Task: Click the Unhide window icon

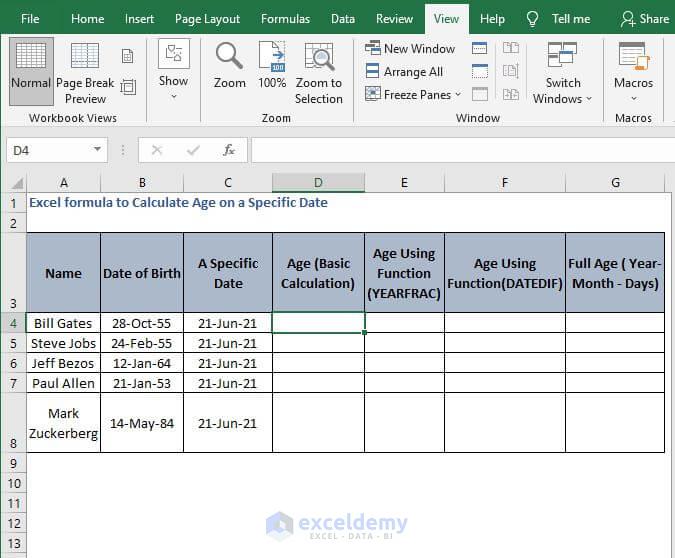Action: 480,94
